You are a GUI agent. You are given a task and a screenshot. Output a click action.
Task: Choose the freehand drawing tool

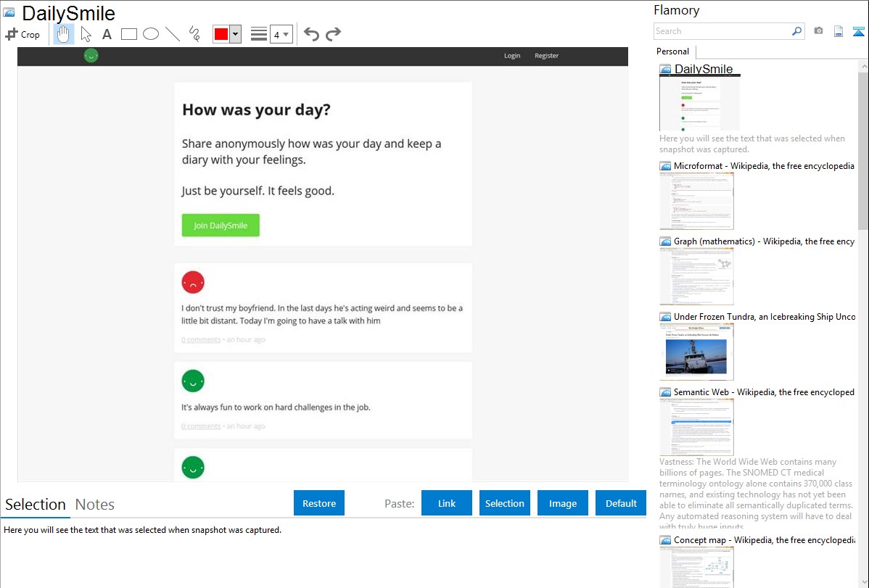[x=194, y=34]
